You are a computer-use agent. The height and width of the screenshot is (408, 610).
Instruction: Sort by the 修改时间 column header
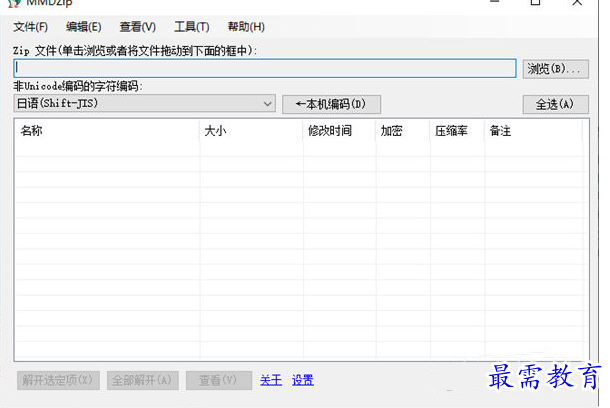339,131
